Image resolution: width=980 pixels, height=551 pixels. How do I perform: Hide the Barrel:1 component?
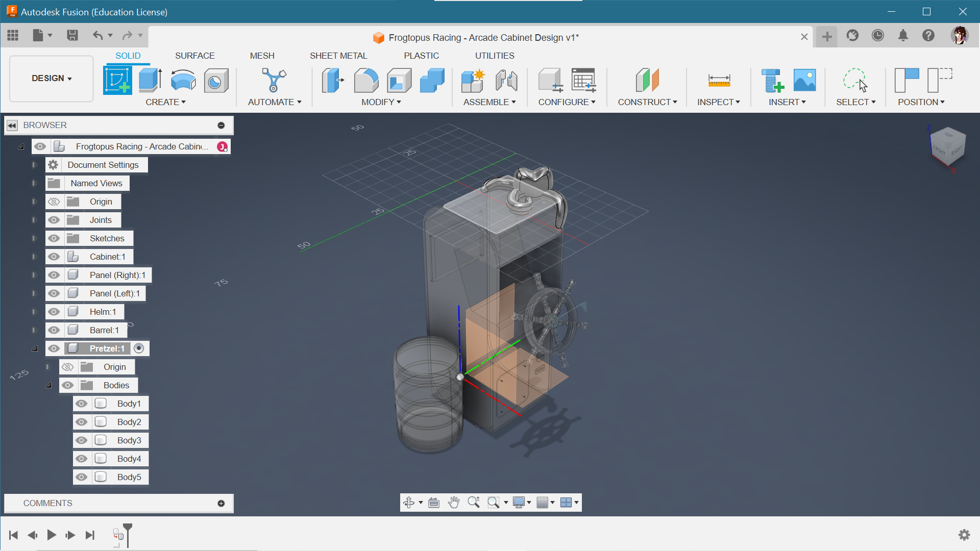[54, 330]
